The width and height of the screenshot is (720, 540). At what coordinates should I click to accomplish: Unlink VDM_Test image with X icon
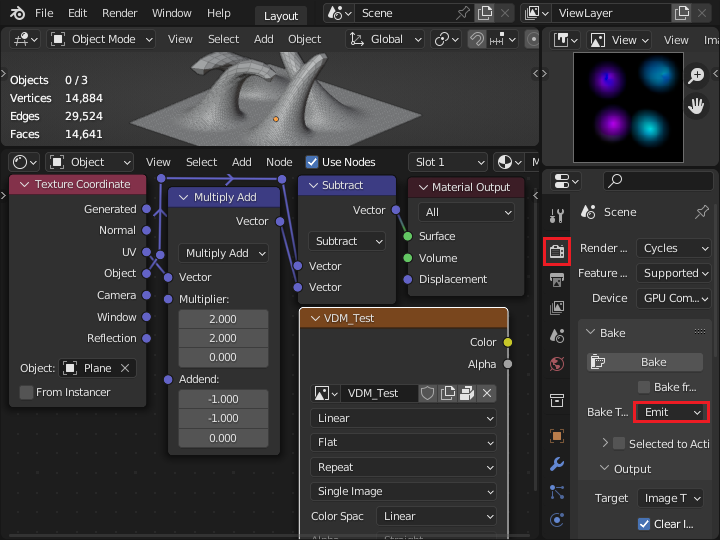tap(487, 393)
